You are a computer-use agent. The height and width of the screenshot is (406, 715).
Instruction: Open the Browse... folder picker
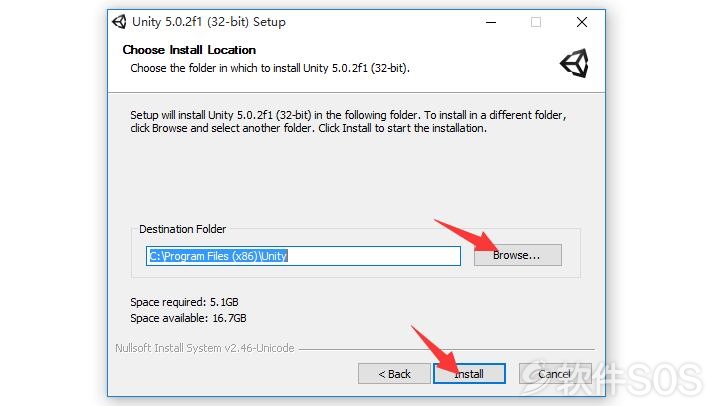pos(518,255)
